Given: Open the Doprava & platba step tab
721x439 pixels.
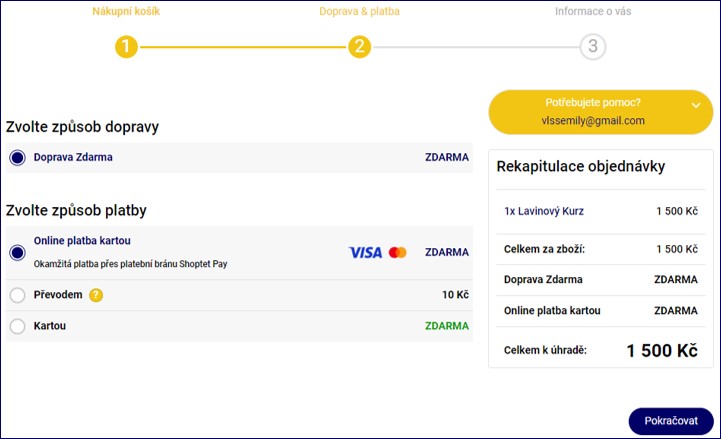Looking at the screenshot, I should point(359,12).
